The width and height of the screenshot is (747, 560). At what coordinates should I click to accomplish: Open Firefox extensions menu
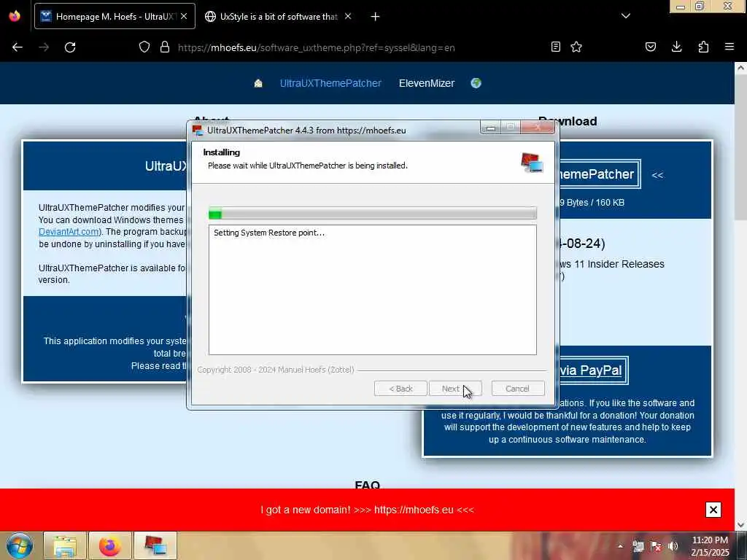pyautogui.click(x=703, y=47)
